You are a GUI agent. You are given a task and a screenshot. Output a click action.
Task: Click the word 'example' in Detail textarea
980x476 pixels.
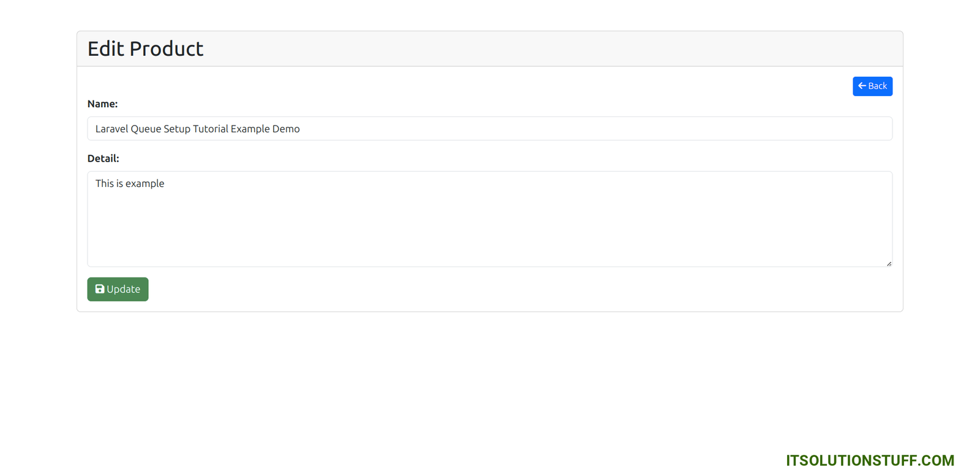(x=145, y=184)
